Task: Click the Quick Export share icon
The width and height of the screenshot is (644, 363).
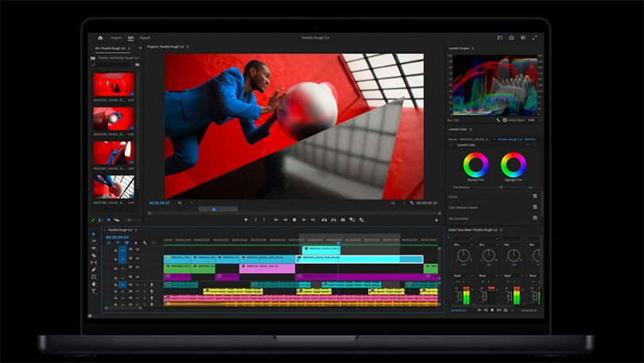Action: pyautogui.click(x=511, y=38)
